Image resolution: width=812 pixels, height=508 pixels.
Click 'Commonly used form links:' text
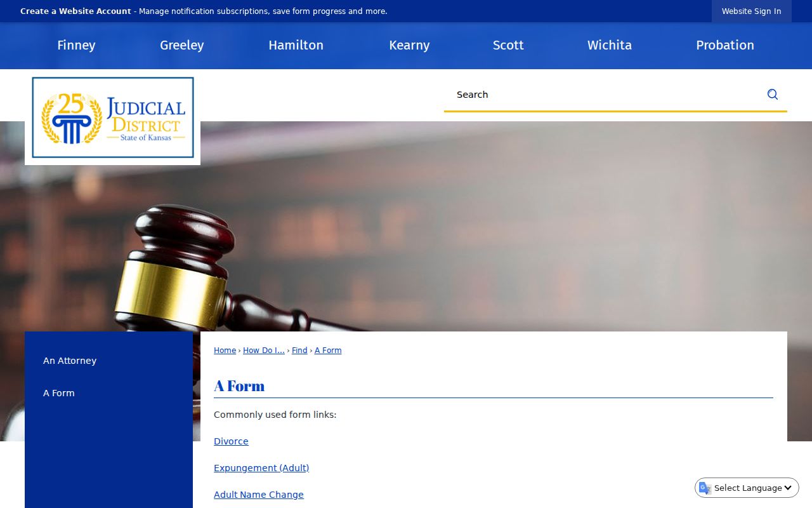[x=275, y=415]
